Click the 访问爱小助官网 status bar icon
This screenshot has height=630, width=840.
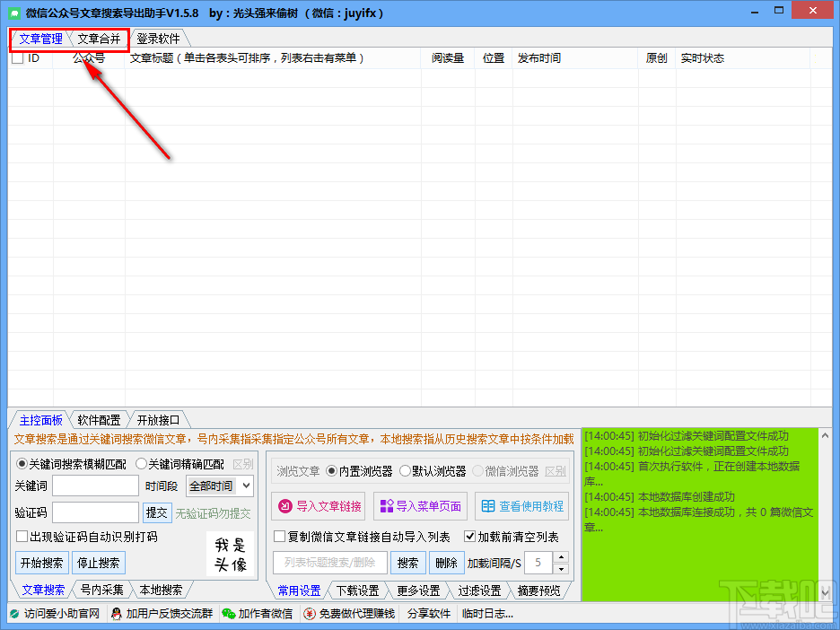[x=14, y=614]
